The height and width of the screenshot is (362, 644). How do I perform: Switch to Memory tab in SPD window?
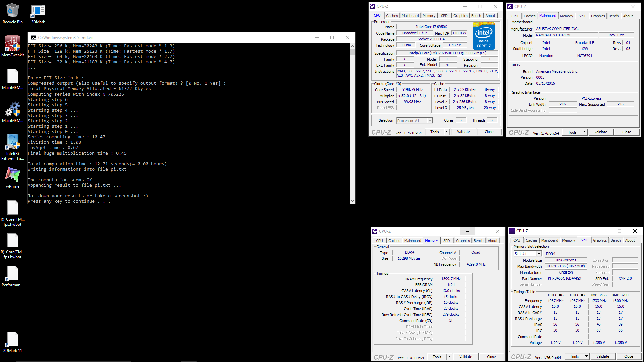pos(568,240)
